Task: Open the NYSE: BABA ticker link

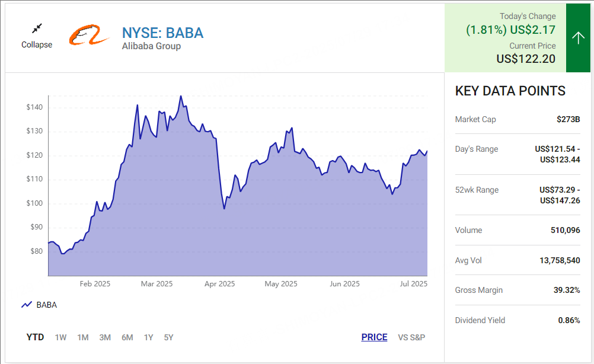Action: [x=162, y=33]
